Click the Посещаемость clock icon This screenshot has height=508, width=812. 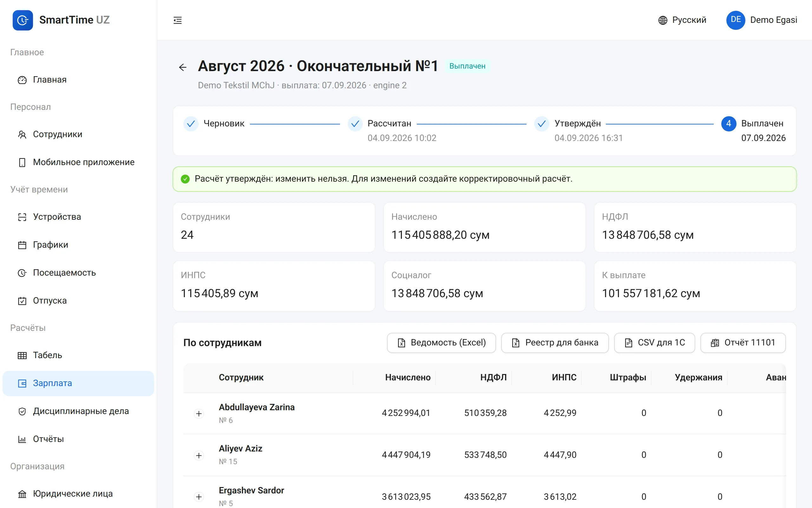click(x=22, y=273)
